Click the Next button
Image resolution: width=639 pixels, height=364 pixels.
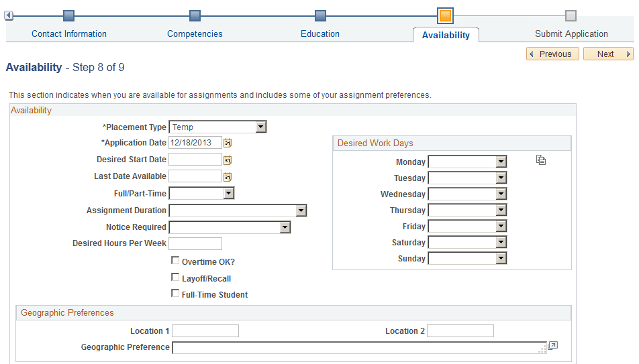click(x=608, y=54)
